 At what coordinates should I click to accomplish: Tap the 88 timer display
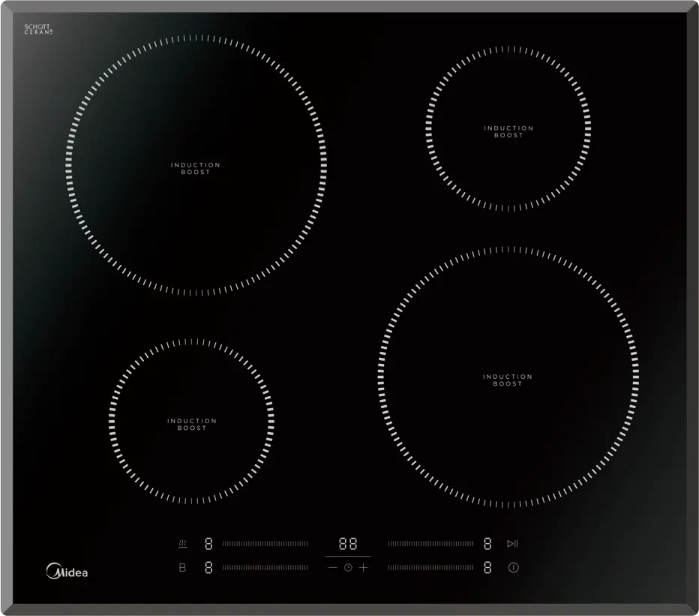coord(348,544)
